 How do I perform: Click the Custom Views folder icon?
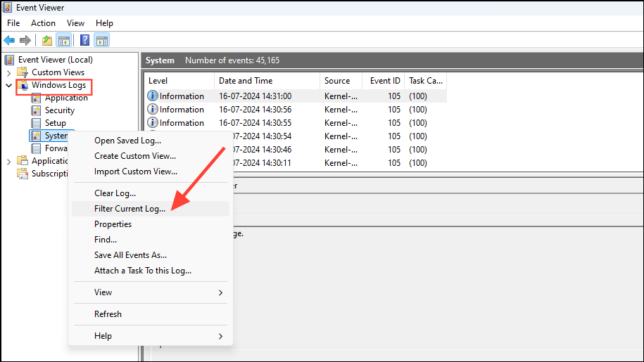23,72
